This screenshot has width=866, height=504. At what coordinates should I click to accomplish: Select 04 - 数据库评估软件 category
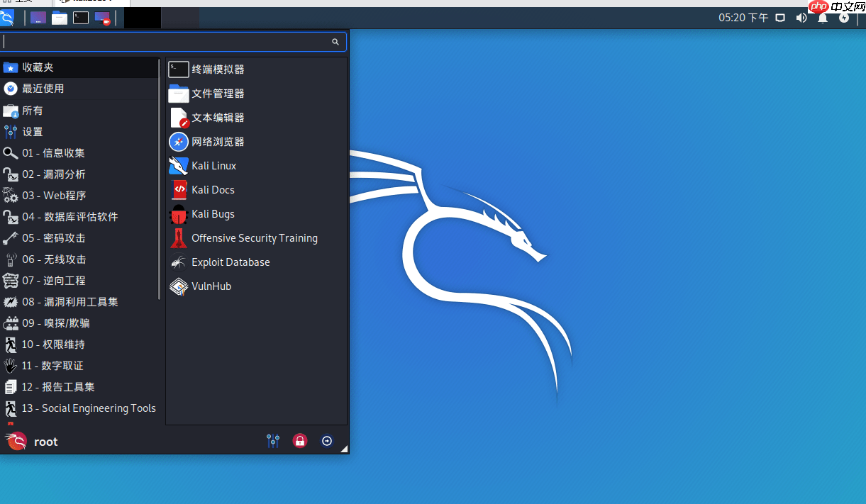[79, 217]
